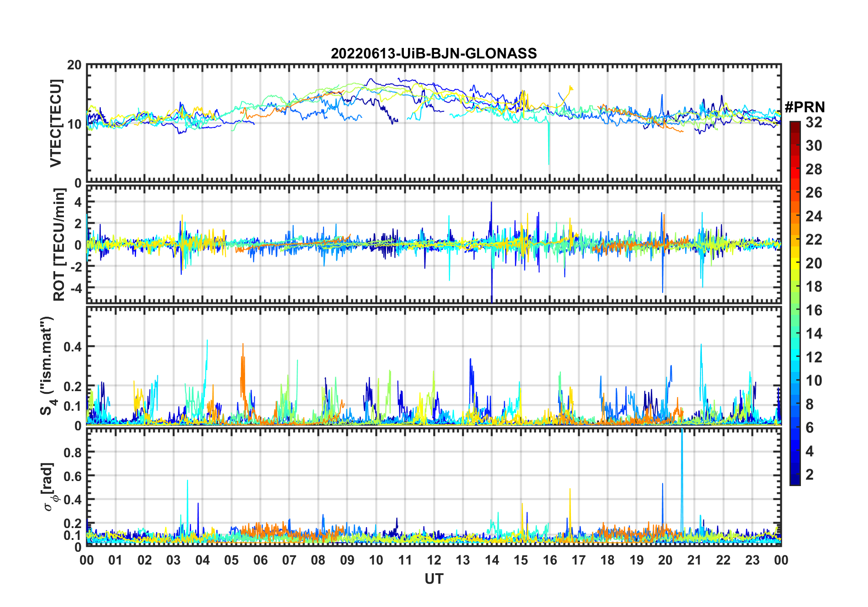The height and width of the screenshot is (607, 868).
Task: Click the VTEC[TECU] axis label
Action: [x=56, y=123]
